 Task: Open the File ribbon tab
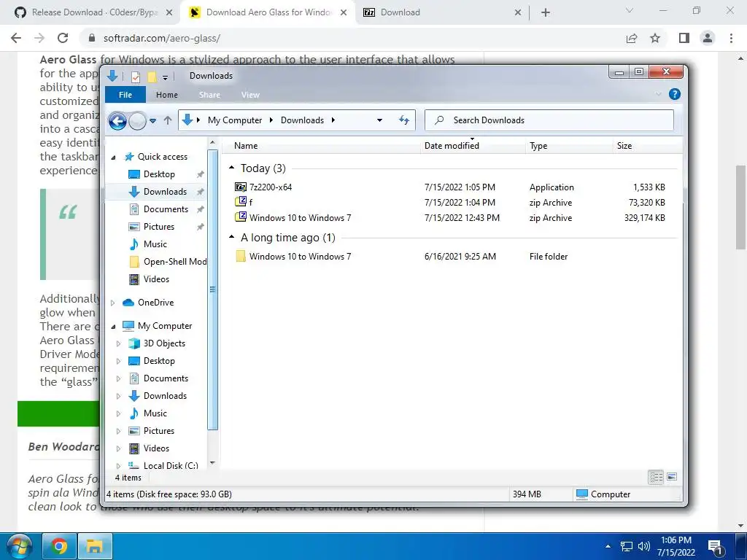point(125,95)
